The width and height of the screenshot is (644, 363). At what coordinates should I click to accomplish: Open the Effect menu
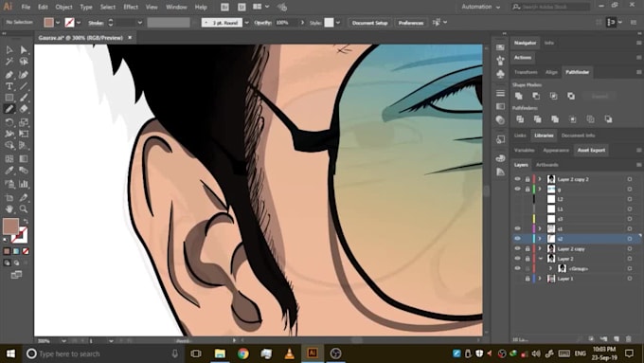click(131, 7)
